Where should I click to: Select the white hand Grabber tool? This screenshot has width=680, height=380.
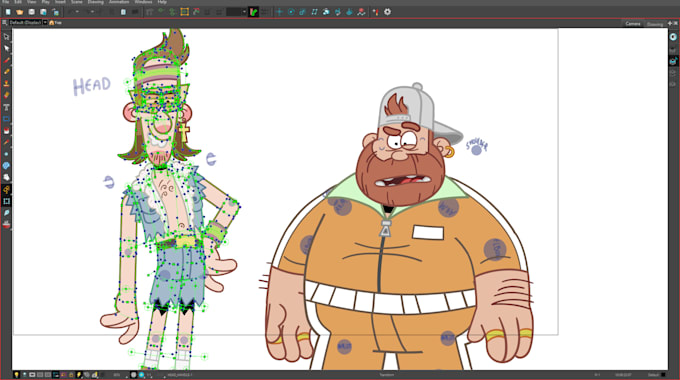(6, 177)
